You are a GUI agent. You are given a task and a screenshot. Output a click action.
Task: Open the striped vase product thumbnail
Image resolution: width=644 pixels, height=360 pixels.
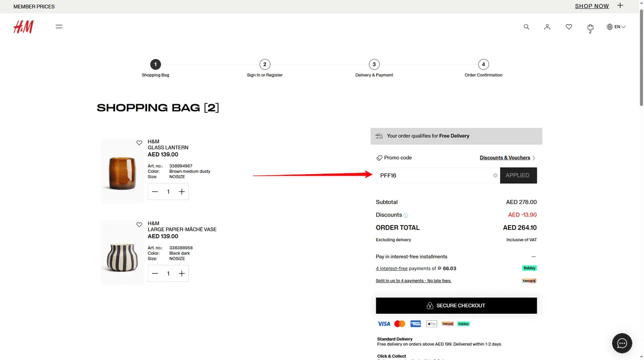coord(122,253)
